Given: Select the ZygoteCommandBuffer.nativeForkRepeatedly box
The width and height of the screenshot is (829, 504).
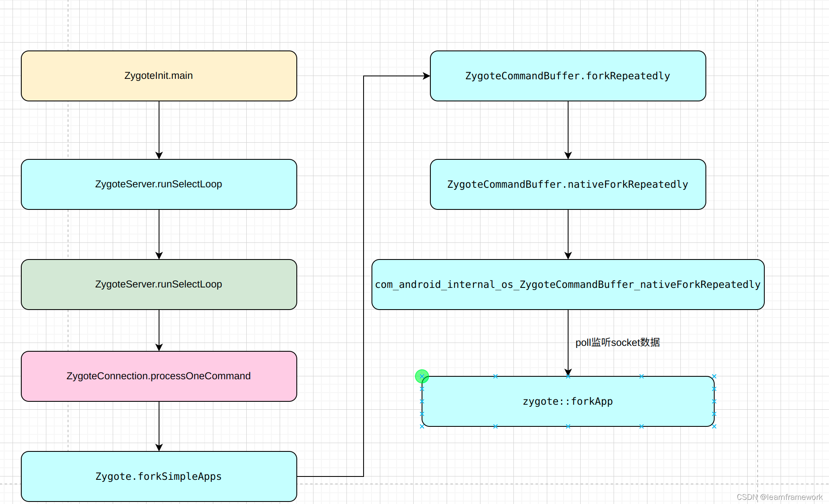Looking at the screenshot, I should click(568, 184).
